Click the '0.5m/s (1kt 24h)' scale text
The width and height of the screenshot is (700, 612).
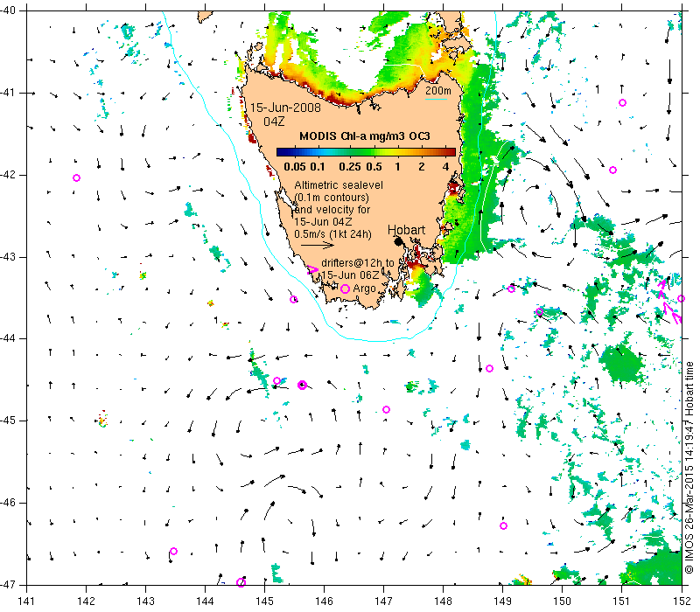pos(332,233)
